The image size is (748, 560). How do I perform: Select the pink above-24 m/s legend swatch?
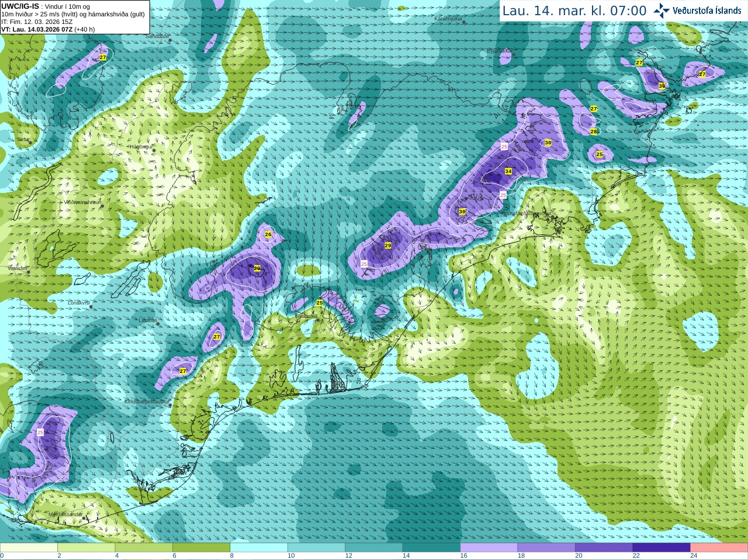tap(719, 548)
